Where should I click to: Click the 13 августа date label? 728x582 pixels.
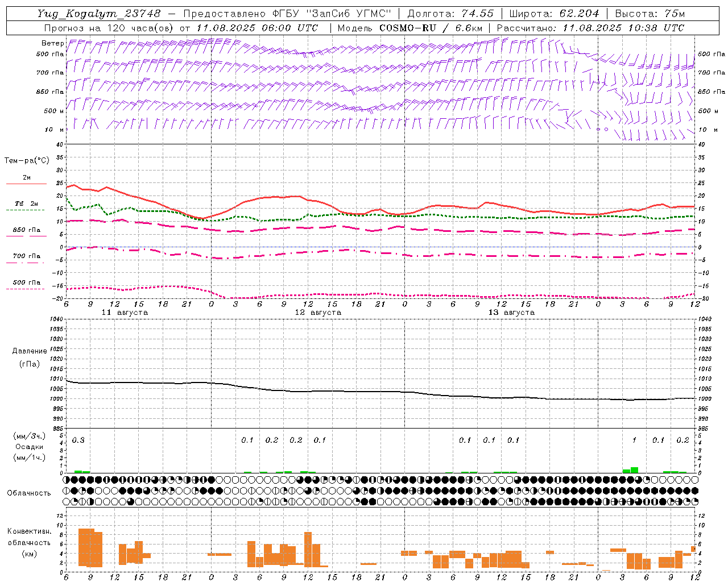click(511, 313)
